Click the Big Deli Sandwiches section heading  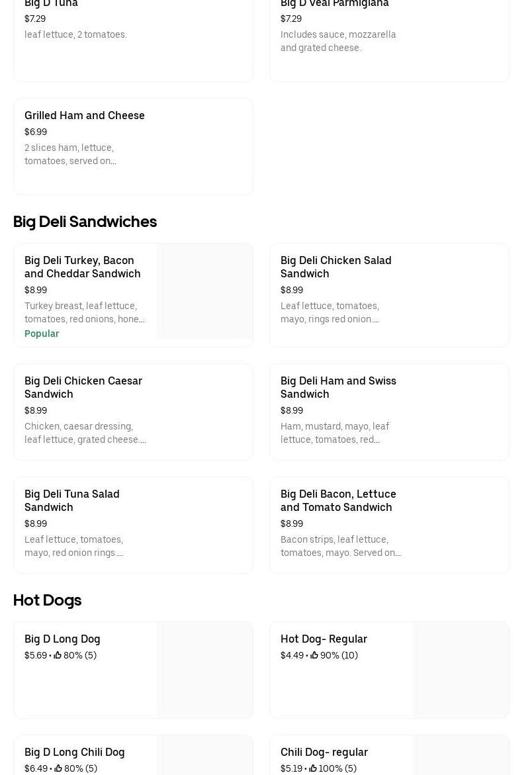click(x=85, y=221)
